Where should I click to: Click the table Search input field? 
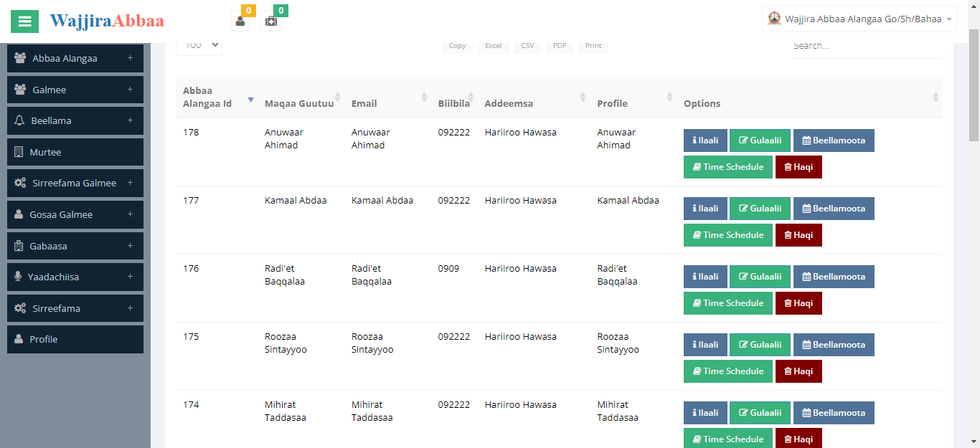[866, 46]
